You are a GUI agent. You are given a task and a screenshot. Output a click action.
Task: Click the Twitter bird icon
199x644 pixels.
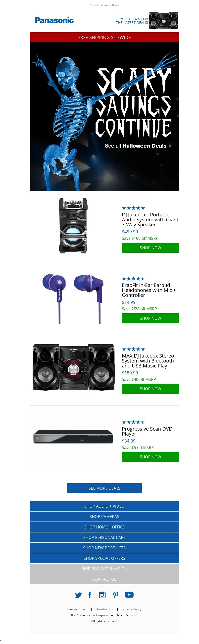[78, 595]
